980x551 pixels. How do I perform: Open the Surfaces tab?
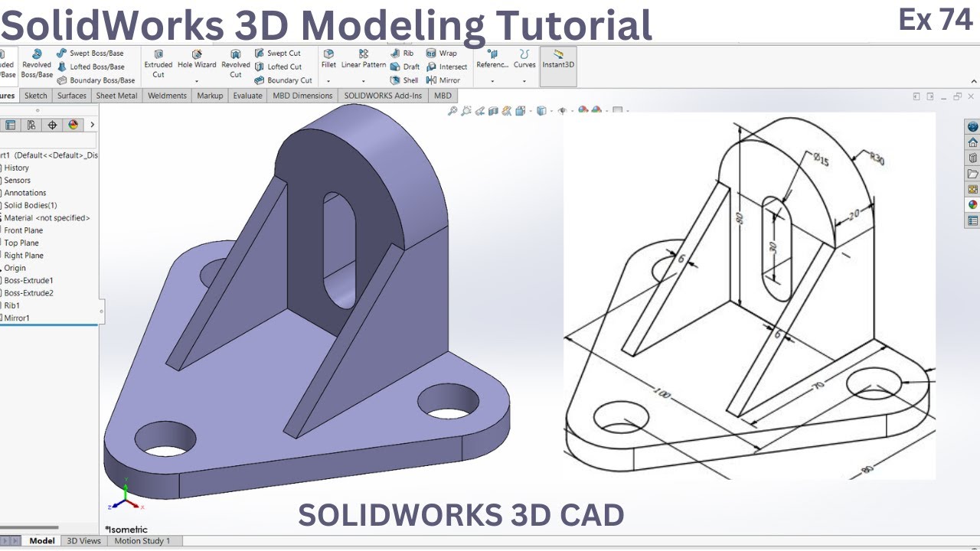(72, 96)
